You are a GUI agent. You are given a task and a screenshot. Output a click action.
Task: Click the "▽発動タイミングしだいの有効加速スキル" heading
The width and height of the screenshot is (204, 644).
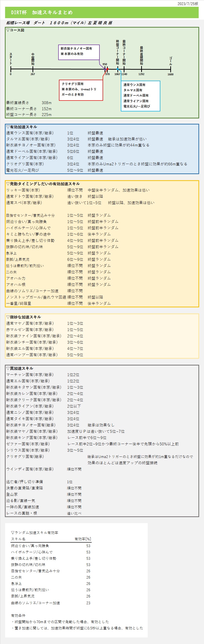tap(43, 184)
